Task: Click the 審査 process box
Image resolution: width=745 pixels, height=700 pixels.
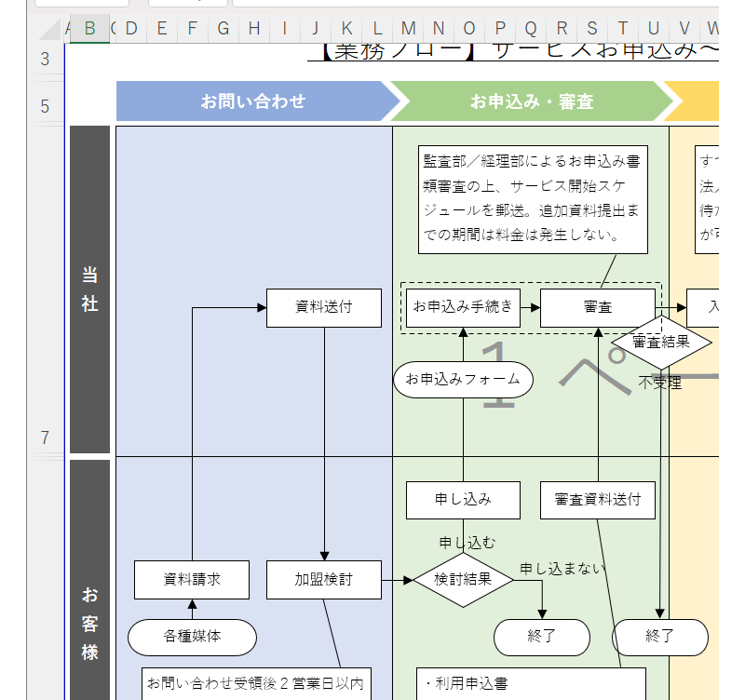Action: pyautogui.click(x=597, y=307)
